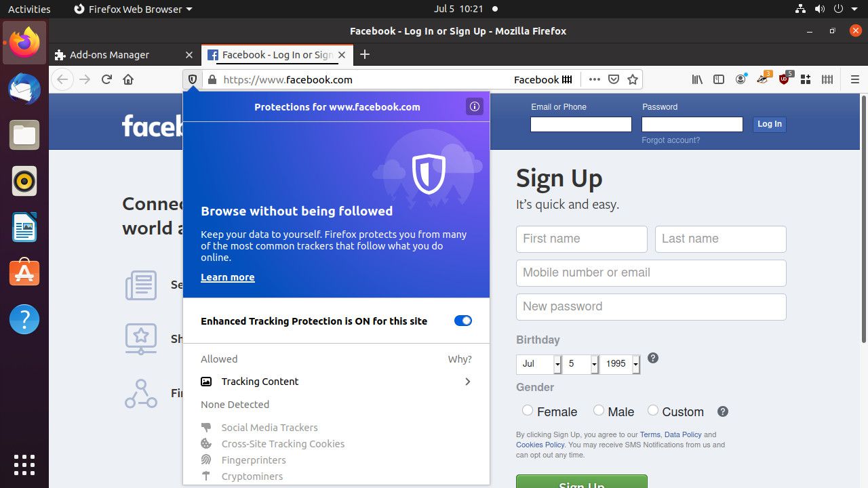Viewport: 868px width, 488px height.
Task: Open the Data Policy link
Action: [683, 434]
